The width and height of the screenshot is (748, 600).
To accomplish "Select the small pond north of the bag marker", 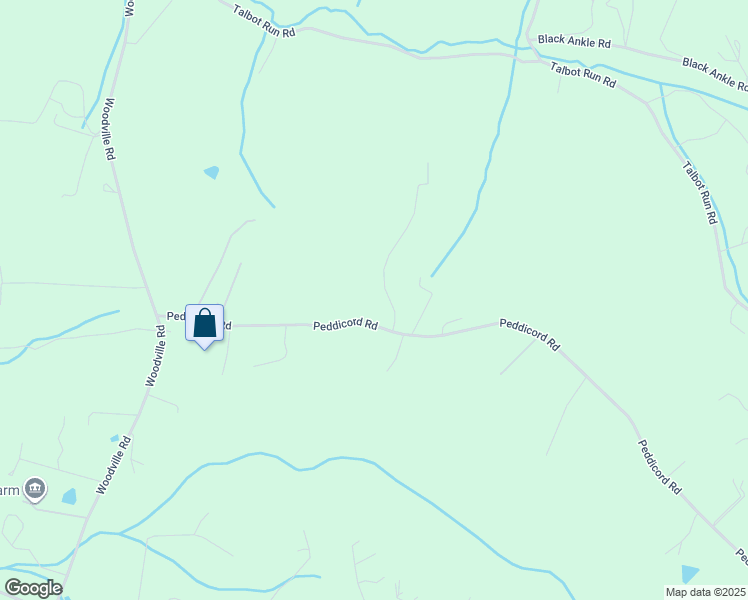I will point(212,172).
